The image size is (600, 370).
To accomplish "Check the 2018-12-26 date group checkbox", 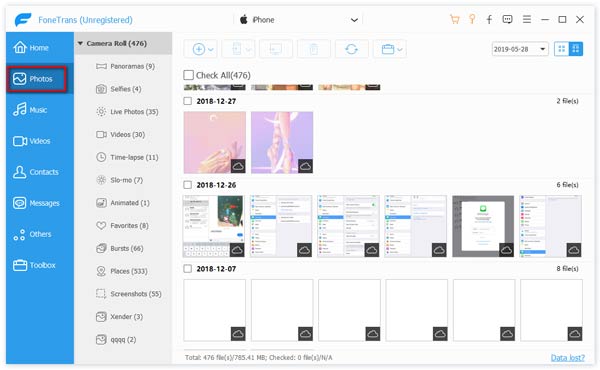I will (x=188, y=185).
